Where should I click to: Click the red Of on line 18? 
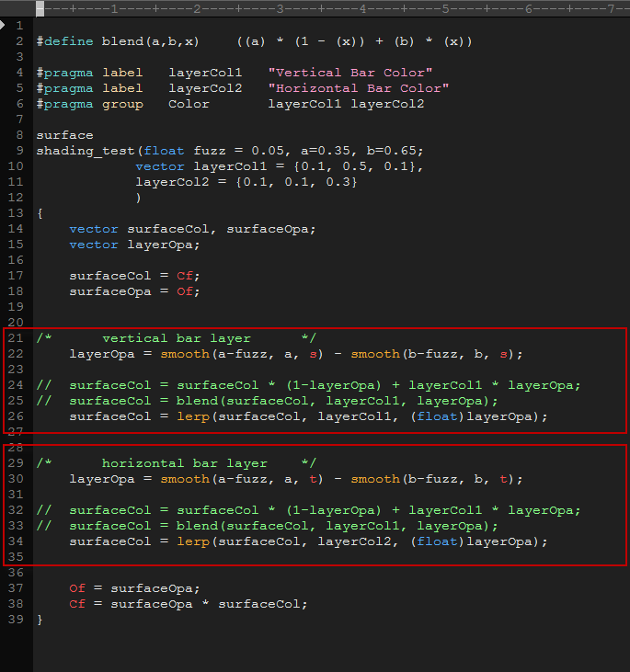(185, 291)
